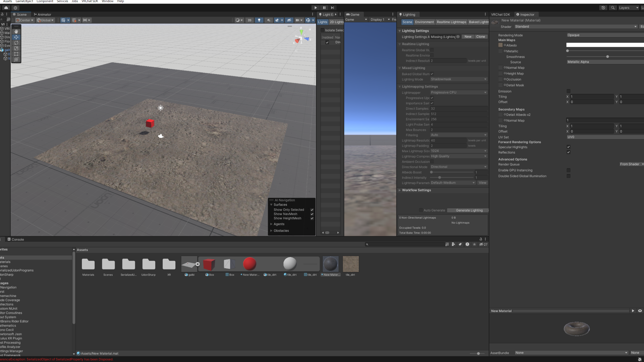Viewport: 644px width, 362px height.
Task: Open Realtime Lightmaps tab
Action: [451, 22]
